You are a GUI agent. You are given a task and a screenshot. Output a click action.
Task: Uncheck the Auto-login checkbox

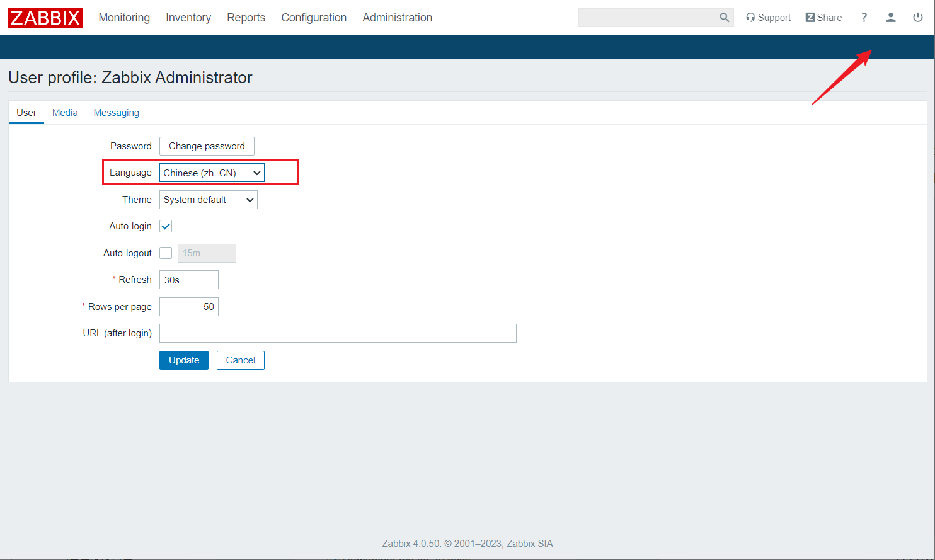click(x=166, y=226)
